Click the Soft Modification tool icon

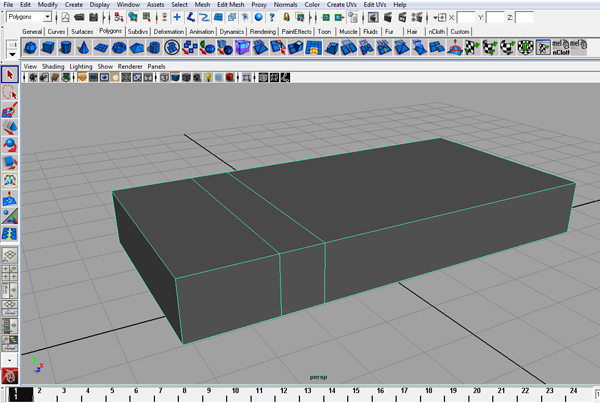point(10,198)
